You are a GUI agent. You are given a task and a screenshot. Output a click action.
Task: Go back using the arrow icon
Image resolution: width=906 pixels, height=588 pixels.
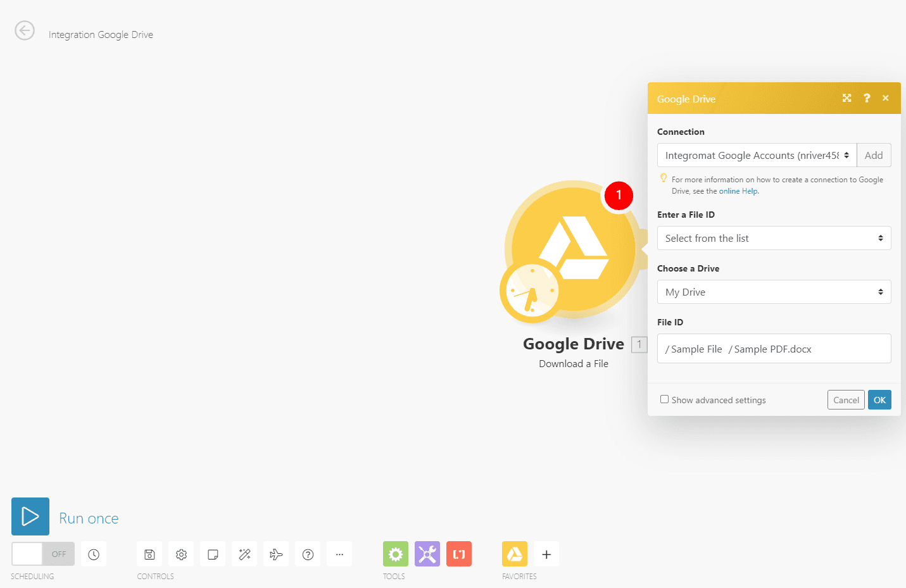(x=25, y=30)
